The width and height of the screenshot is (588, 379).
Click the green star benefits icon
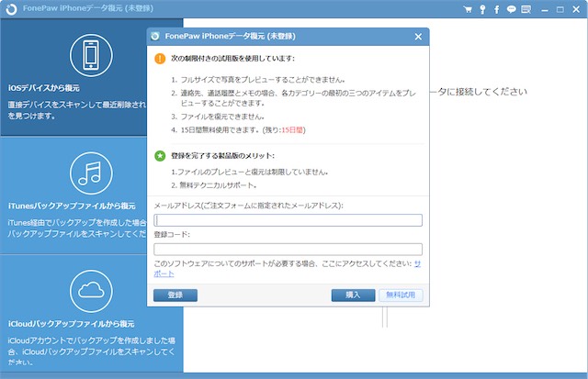[160, 156]
